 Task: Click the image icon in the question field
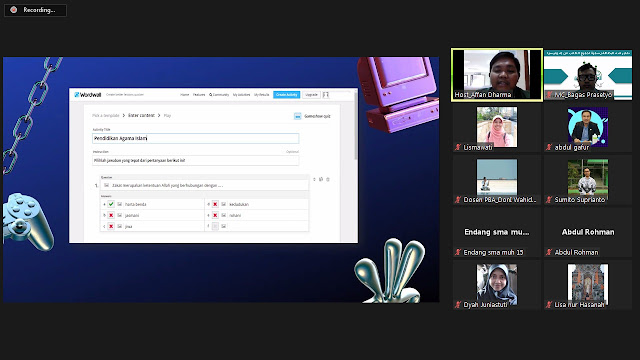[107, 185]
